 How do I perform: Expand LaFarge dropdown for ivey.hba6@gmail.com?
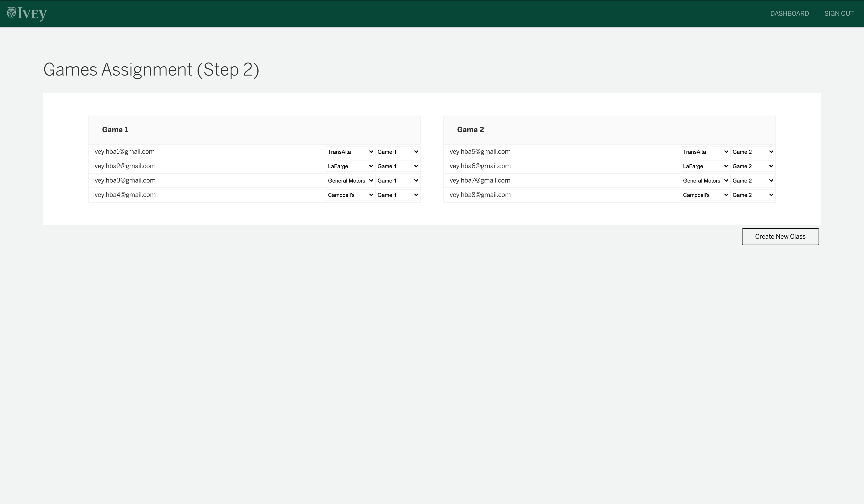click(705, 166)
